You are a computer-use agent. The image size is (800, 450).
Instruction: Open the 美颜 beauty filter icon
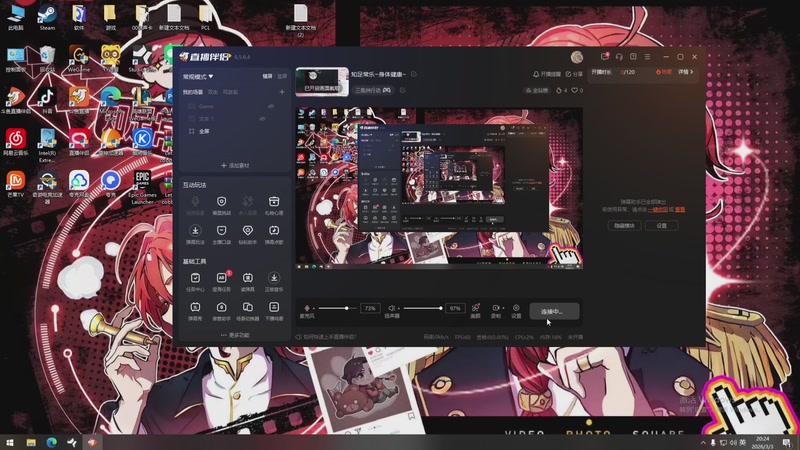(476, 310)
